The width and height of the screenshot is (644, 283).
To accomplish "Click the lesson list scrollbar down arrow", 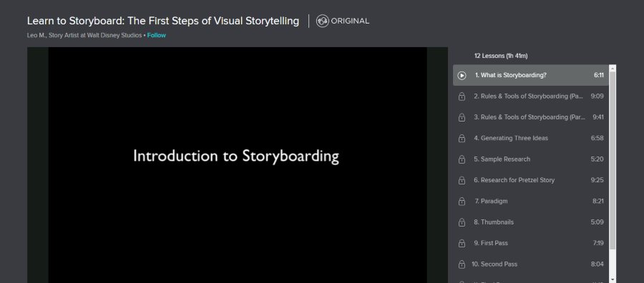I will click(x=613, y=279).
